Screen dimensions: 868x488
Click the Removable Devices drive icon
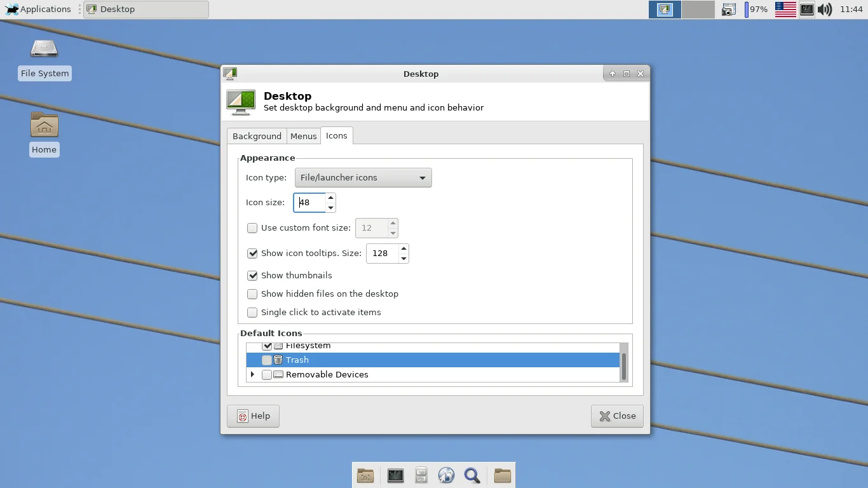(278, 375)
